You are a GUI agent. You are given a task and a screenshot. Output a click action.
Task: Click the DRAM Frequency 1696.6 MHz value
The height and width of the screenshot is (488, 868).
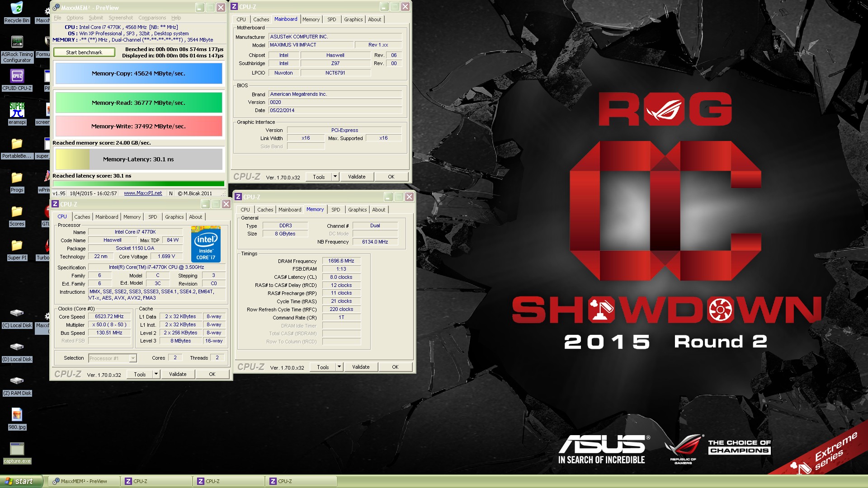[x=341, y=261]
